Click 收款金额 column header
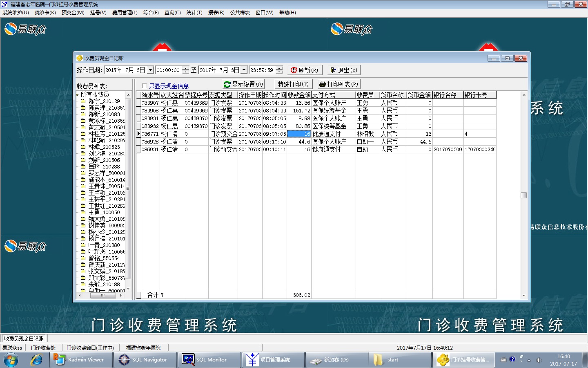 pos(299,95)
